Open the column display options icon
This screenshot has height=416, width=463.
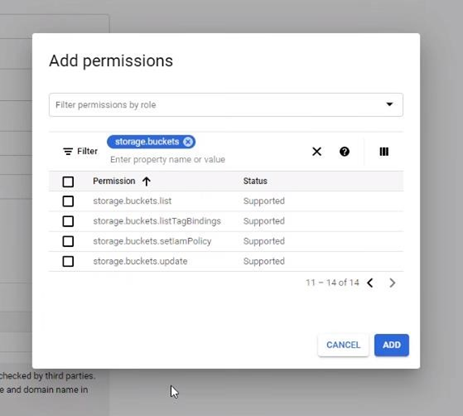click(384, 152)
